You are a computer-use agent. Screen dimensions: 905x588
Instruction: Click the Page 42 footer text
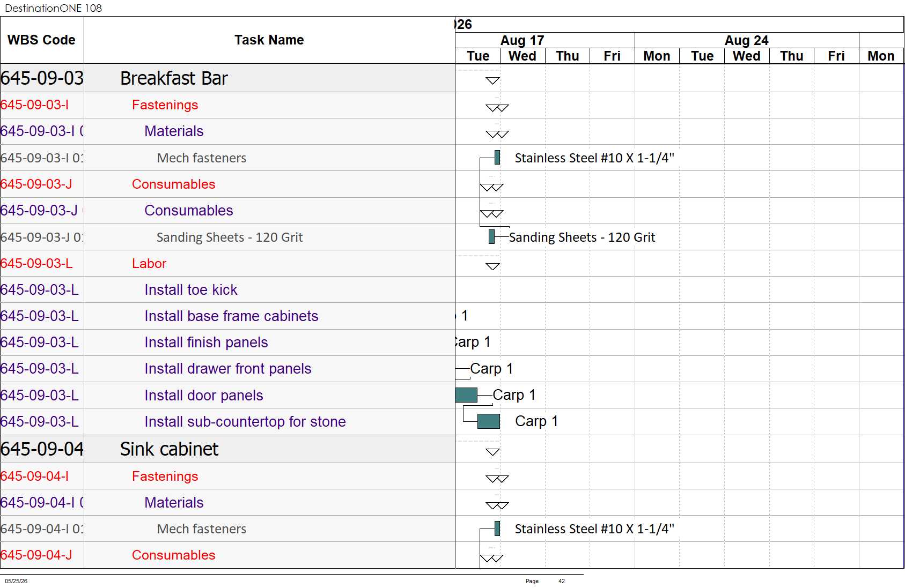[545, 581]
